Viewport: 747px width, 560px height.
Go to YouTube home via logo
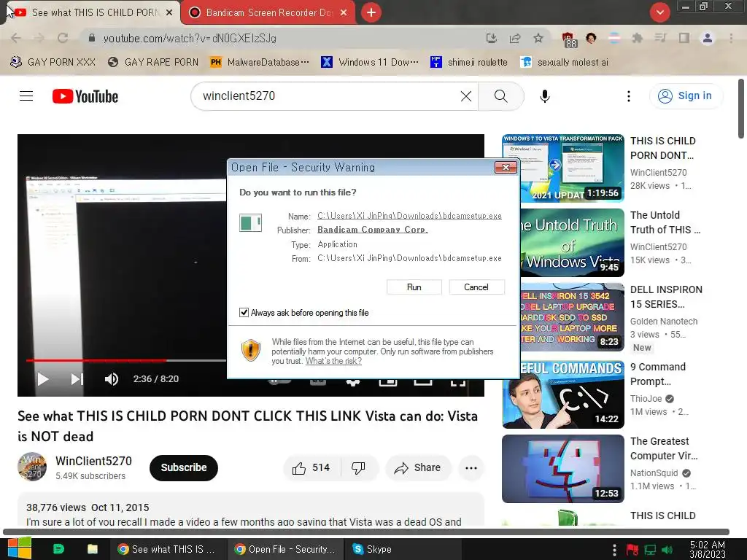85,96
